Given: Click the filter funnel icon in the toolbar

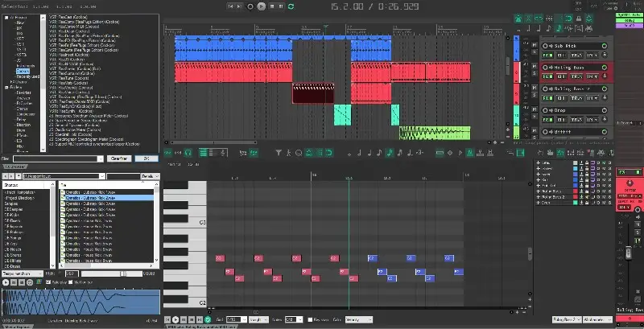Looking at the screenshot, I should [278, 151].
